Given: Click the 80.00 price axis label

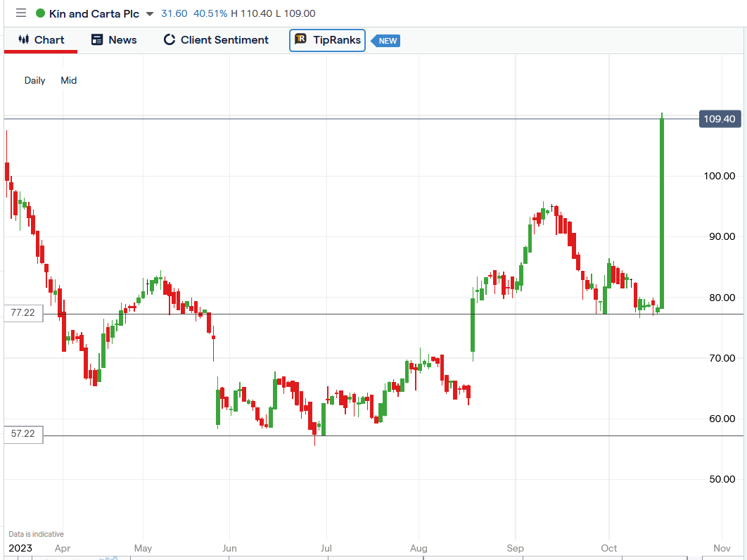Looking at the screenshot, I should click(722, 298).
